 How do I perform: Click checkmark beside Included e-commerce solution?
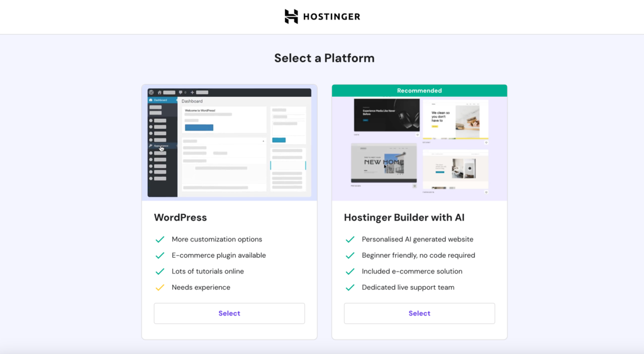350,272
